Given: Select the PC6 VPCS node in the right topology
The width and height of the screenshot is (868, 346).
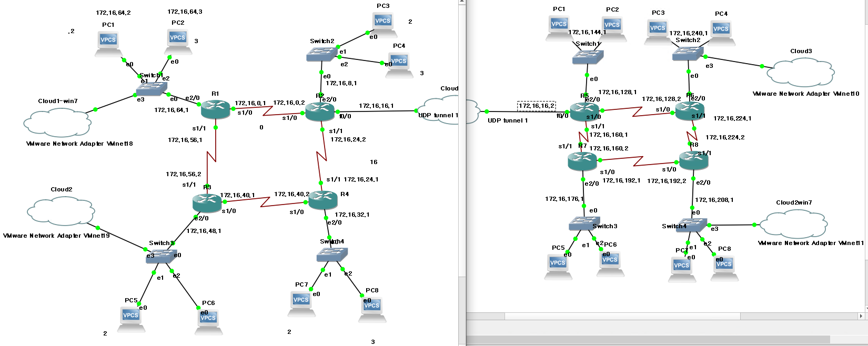Looking at the screenshot, I should pyautogui.click(x=610, y=264).
